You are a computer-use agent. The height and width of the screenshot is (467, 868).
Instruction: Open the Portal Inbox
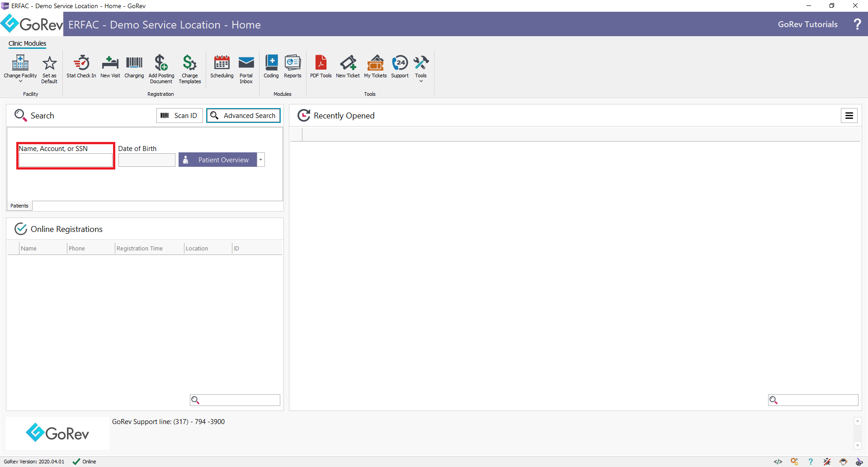point(246,69)
